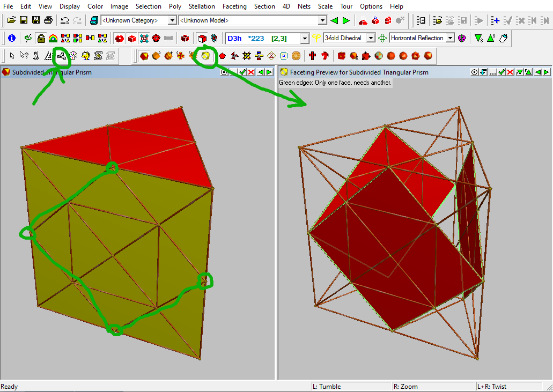Go to previous model green arrow
Viewport: 553px width, 392px height.
[334, 20]
